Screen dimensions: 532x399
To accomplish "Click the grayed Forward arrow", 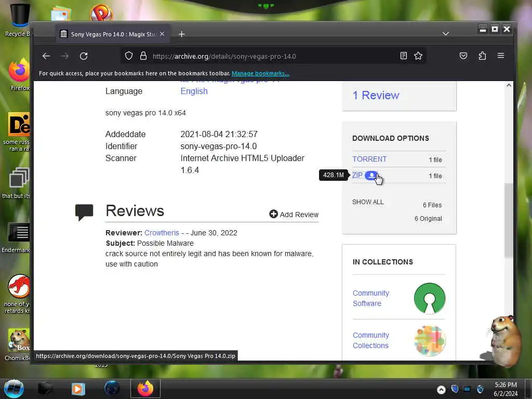I will 65,56.
